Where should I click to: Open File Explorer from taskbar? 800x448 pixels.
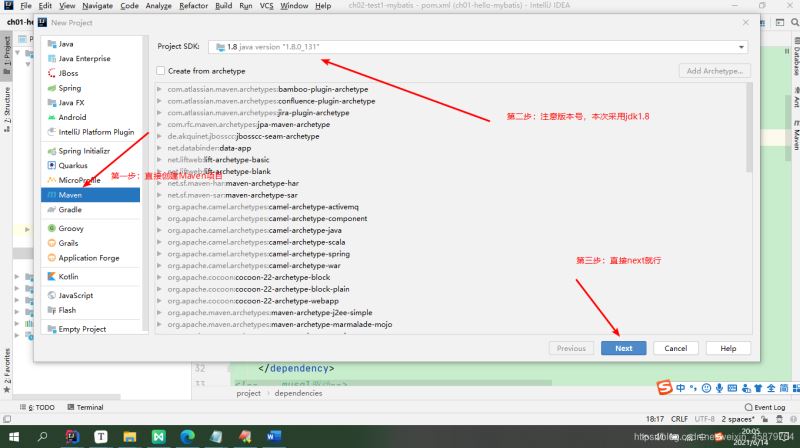point(130,437)
